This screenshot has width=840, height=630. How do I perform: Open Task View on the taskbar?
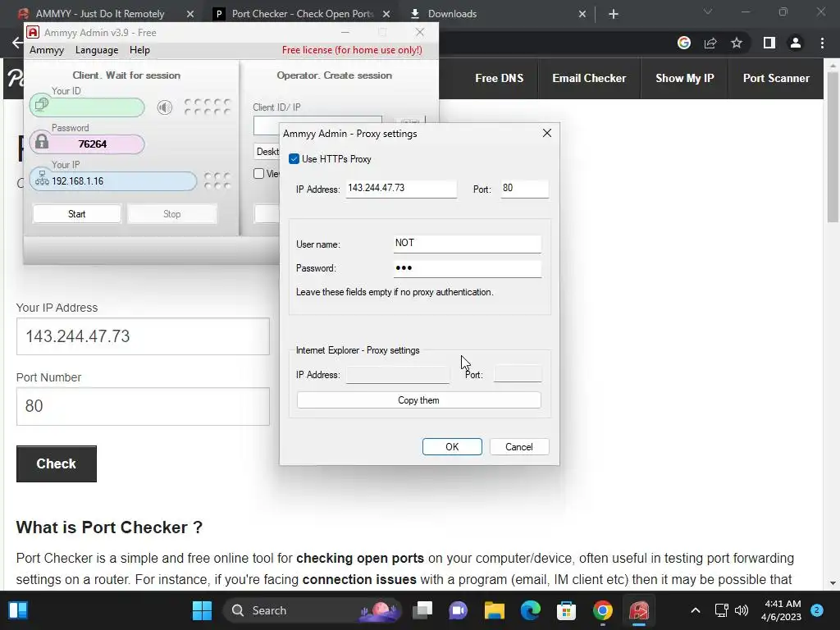pos(422,610)
